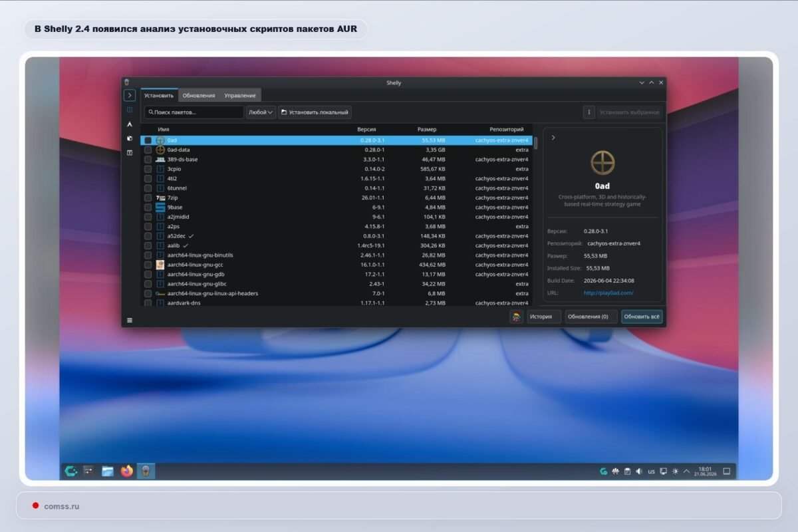This screenshot has height=532, width=798.
Task: Open the bottom sidebar box icon
Action: point(130,153)
